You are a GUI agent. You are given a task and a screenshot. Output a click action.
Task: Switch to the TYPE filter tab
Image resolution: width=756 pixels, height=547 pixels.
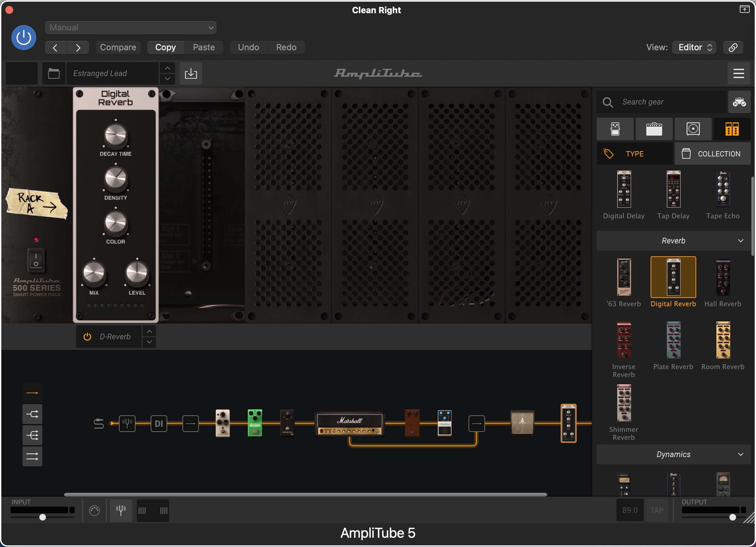tap(634, 154)
